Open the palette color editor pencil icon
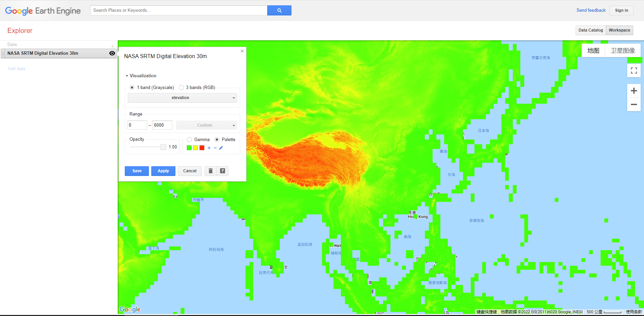 [x=221, y=148]
